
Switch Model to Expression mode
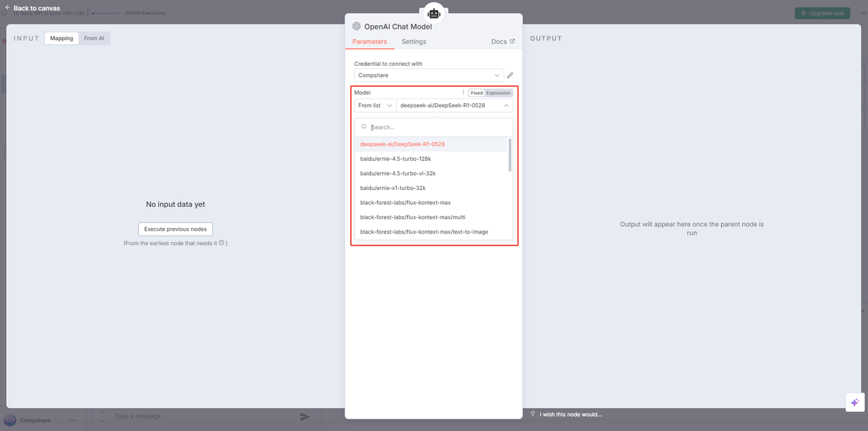498,93
